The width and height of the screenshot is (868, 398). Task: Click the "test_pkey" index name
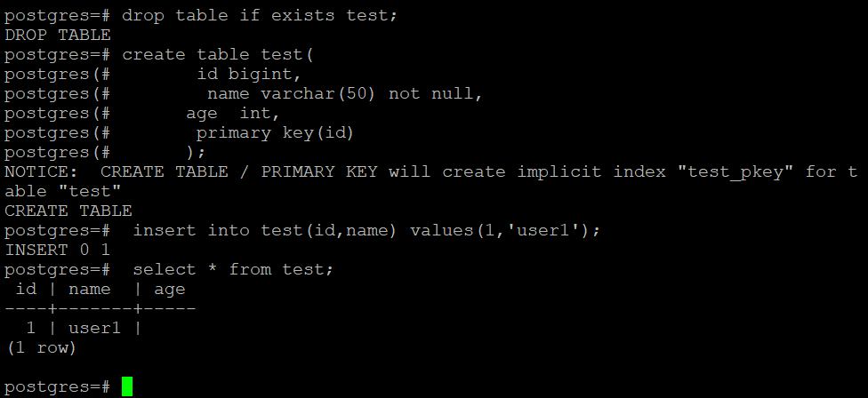tap(735, 171)
